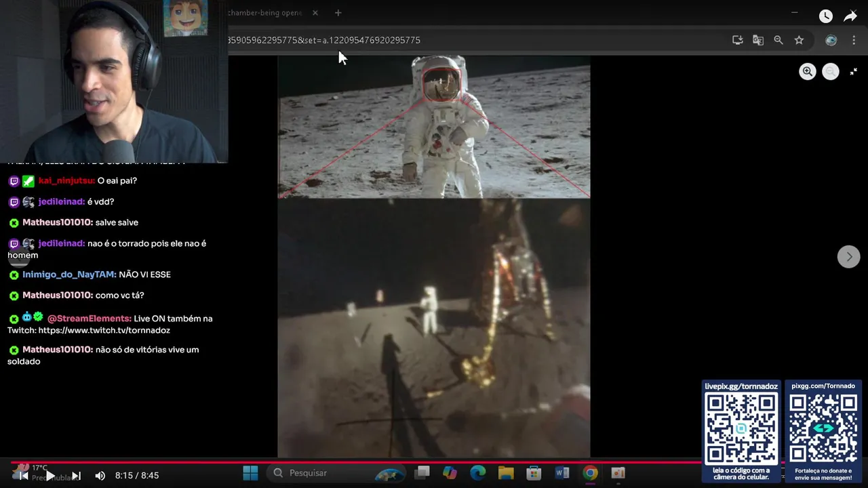The width and height of the screenshot is (868, 488).
Task: Open Microsoft Store from the taskbar
Action: click(x=534, y=473)
